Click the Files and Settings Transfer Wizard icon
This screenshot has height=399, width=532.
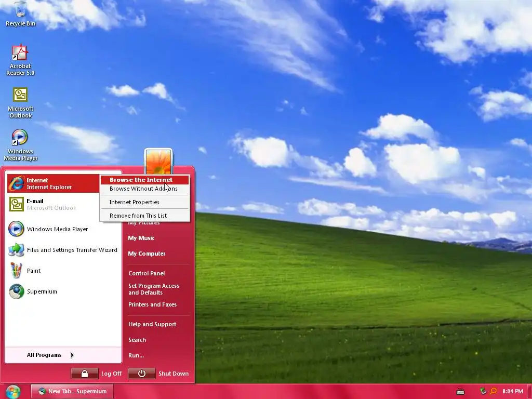(x=16, y=250)
